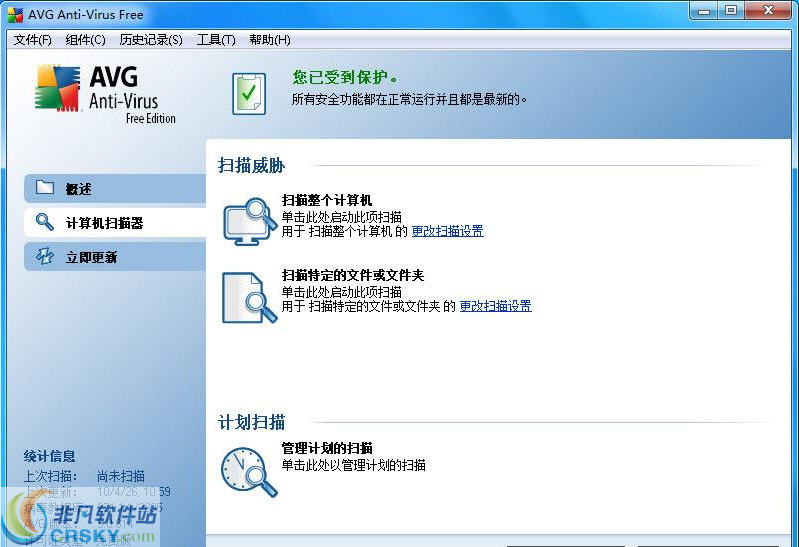Image resolution: width=799 pixels, height=547 pixels.
Task: Maximize the AVG window
Action: (x=731, y=11)
